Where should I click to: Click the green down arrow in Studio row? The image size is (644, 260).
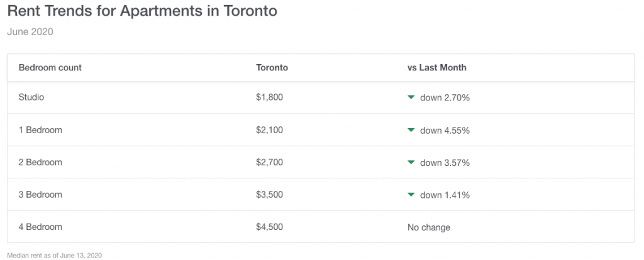tap(411, 97)
